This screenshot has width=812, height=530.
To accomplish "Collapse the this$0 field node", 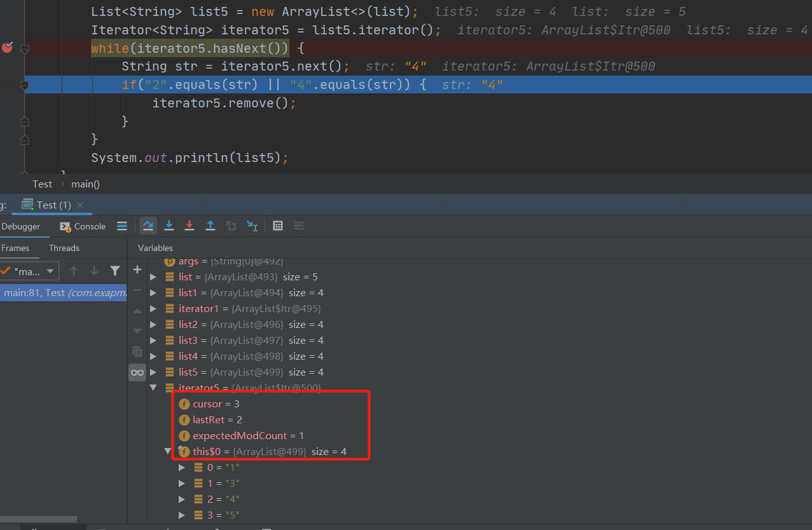I will click(168, 451).
